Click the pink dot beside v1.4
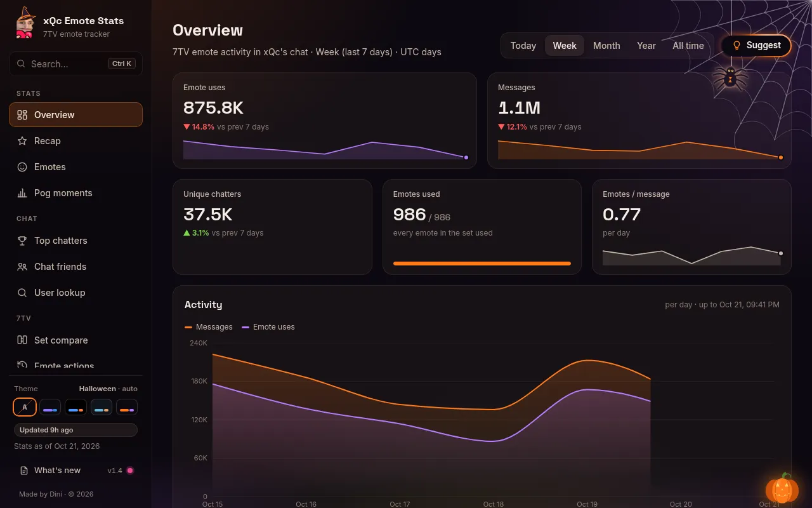The image size is (812, 508). coord(130,471)
